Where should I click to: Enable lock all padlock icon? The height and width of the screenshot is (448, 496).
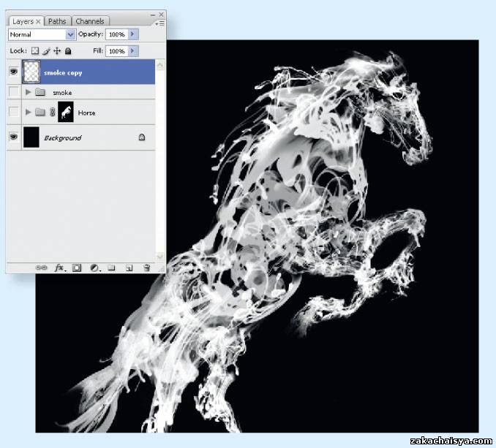[x=68, y=51]
